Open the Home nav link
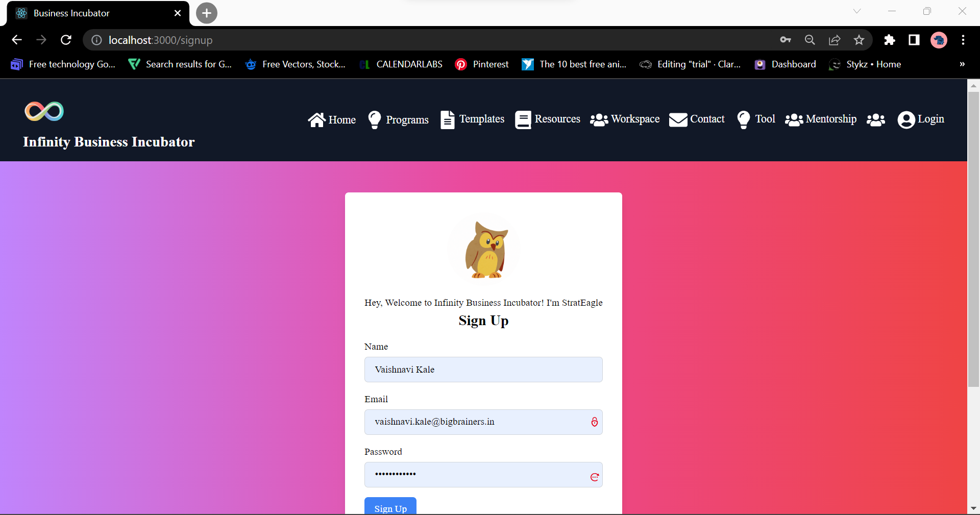This screenshot has height=515, width=980. click(332, 119)
